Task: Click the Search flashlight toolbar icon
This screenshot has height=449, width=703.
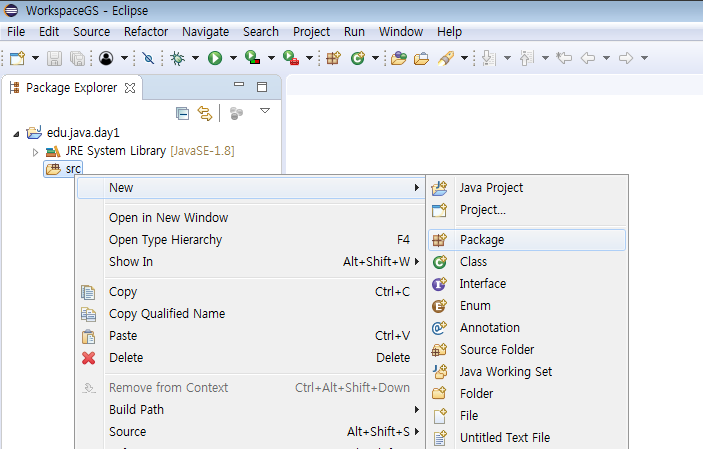Action: coord(446,58)
